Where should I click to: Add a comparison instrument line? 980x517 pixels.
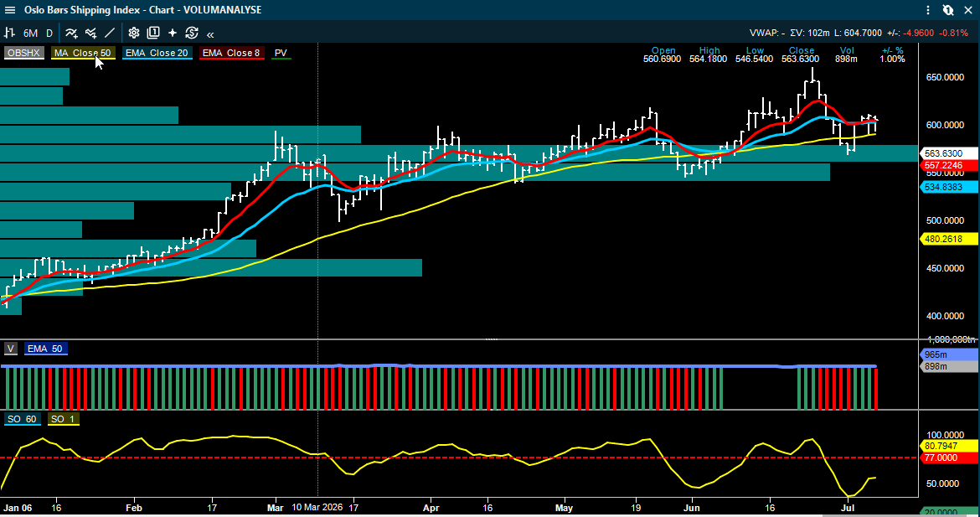[91, 34]
